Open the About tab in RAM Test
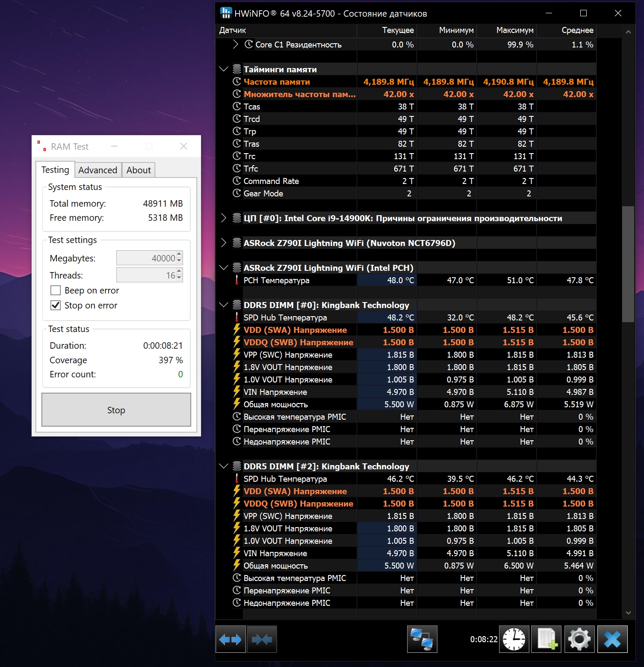 click(x=139, y=170)
